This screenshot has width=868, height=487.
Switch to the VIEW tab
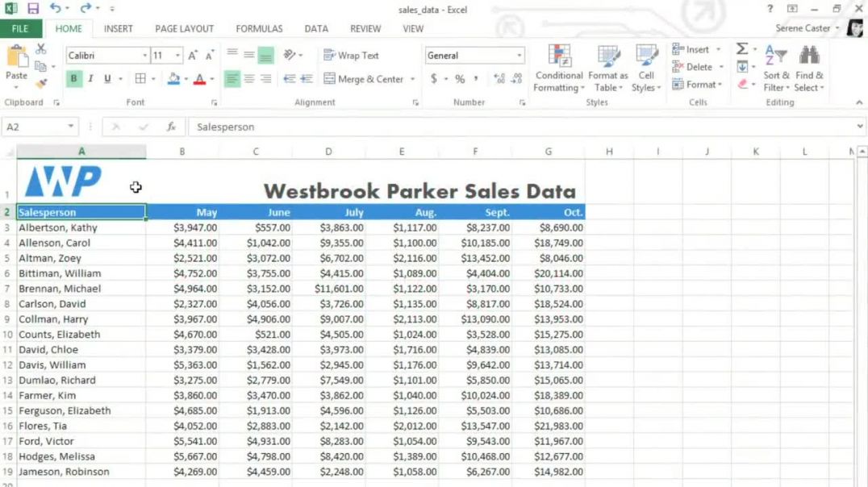[x=413, y=29]
